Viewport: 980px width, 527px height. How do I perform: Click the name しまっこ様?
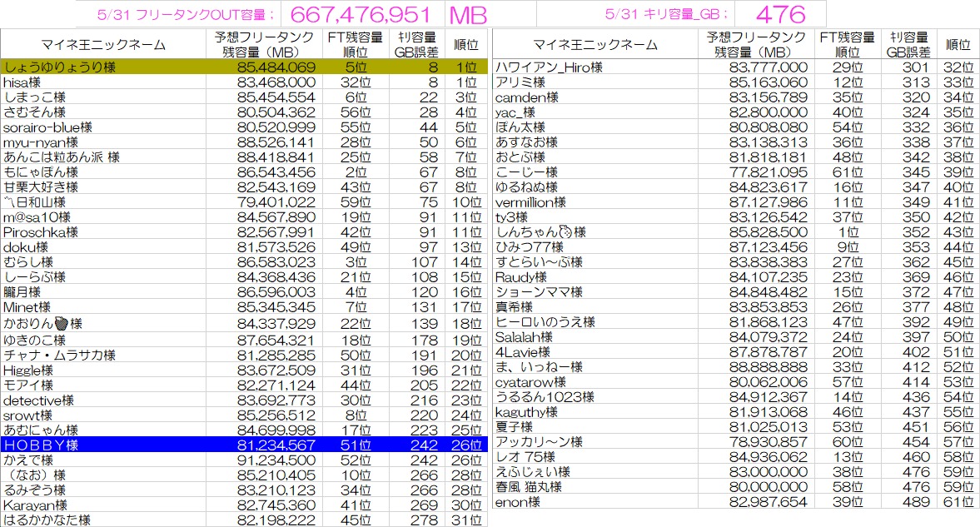[34, 97]
